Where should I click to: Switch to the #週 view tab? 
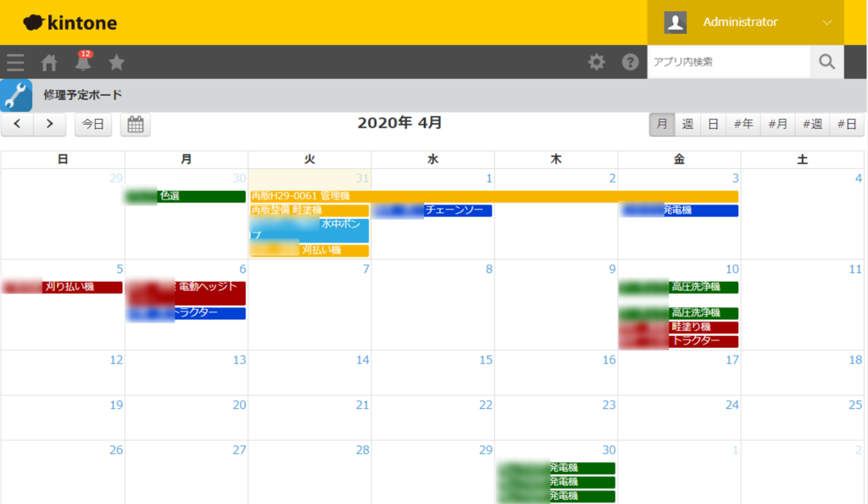(x=813, y=124)
